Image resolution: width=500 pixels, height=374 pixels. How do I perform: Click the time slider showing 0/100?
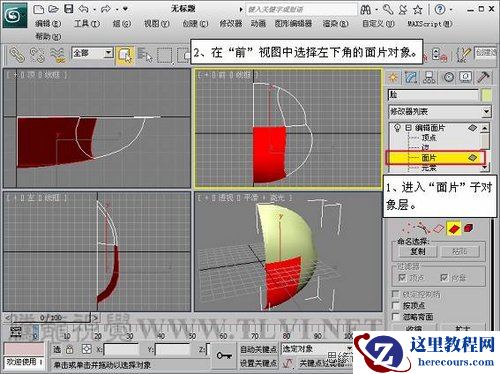(x=51, y=318)
